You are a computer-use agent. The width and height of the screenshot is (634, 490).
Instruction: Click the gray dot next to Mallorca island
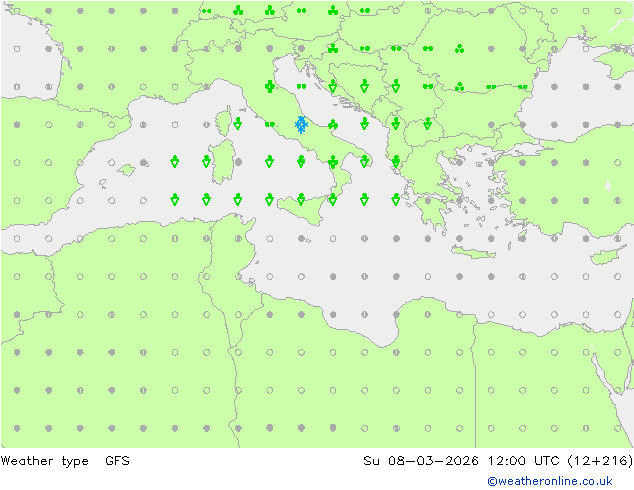tap(144, 163)
